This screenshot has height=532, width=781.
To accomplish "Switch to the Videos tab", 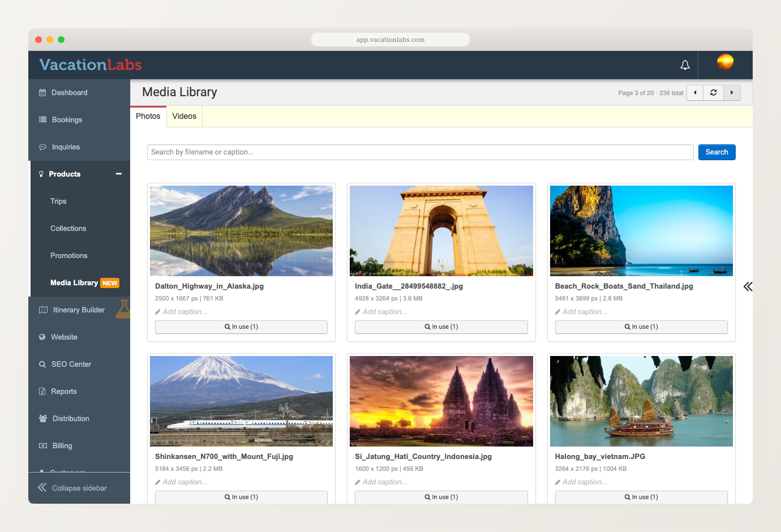I will pos(184,116).
